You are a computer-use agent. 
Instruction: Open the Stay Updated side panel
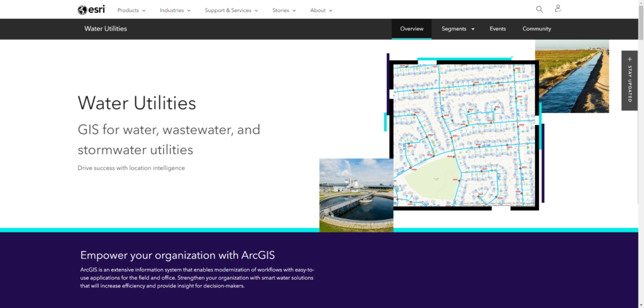click(x=629, y=80)
